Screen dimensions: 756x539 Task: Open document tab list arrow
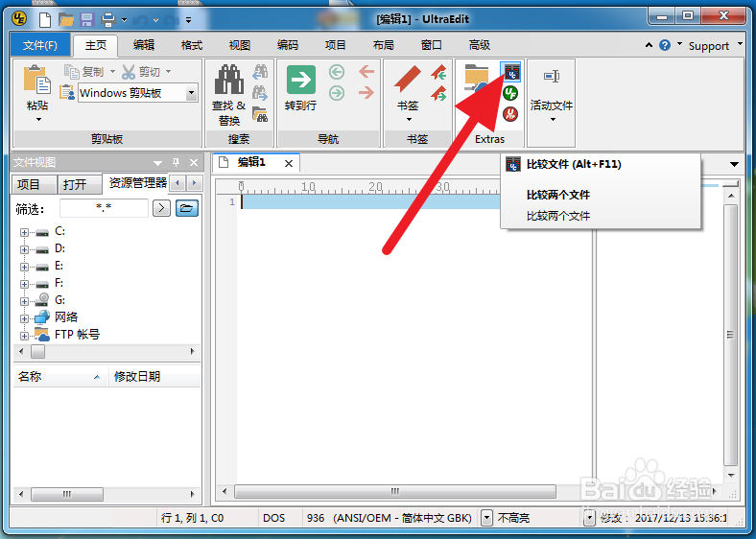734,164
